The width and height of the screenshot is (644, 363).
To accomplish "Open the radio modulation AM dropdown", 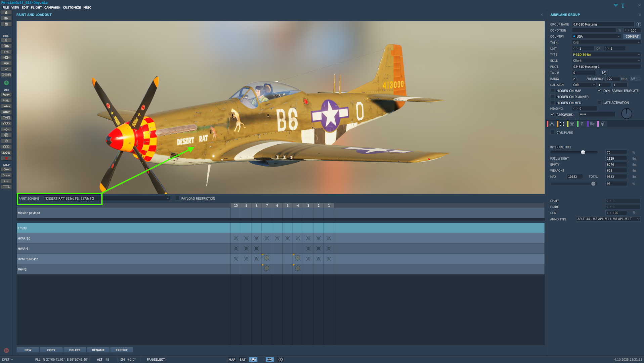I will point(635,79).
